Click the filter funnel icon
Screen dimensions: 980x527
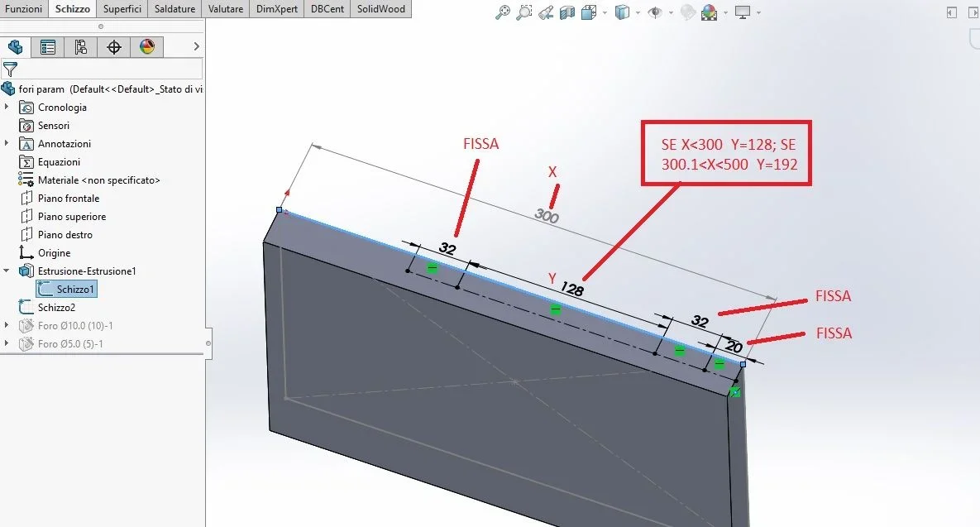(10, 69)
